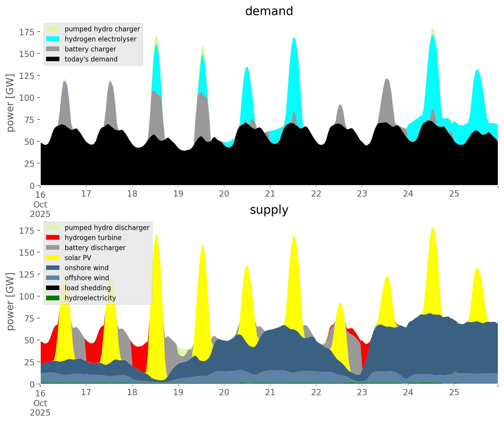Click the offshore wind legend swatch
This screenshot has width=504, height=423.
53,278
